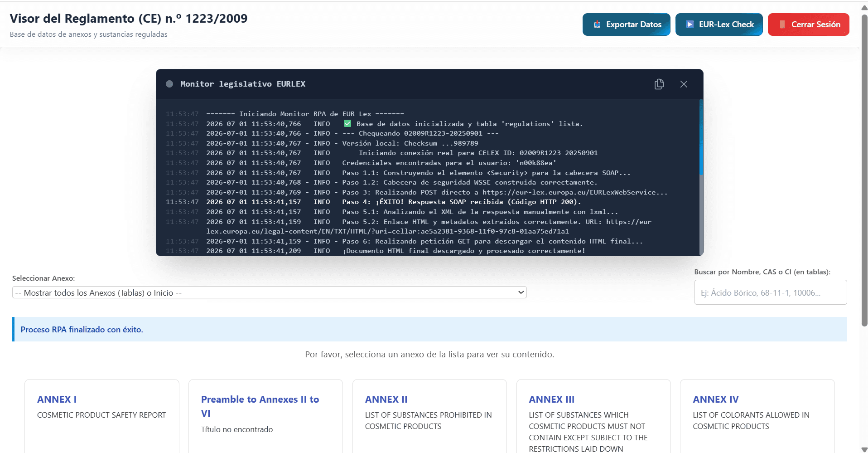Click the Proceso RPA finalizado con éxito banner

coord(429,329)
